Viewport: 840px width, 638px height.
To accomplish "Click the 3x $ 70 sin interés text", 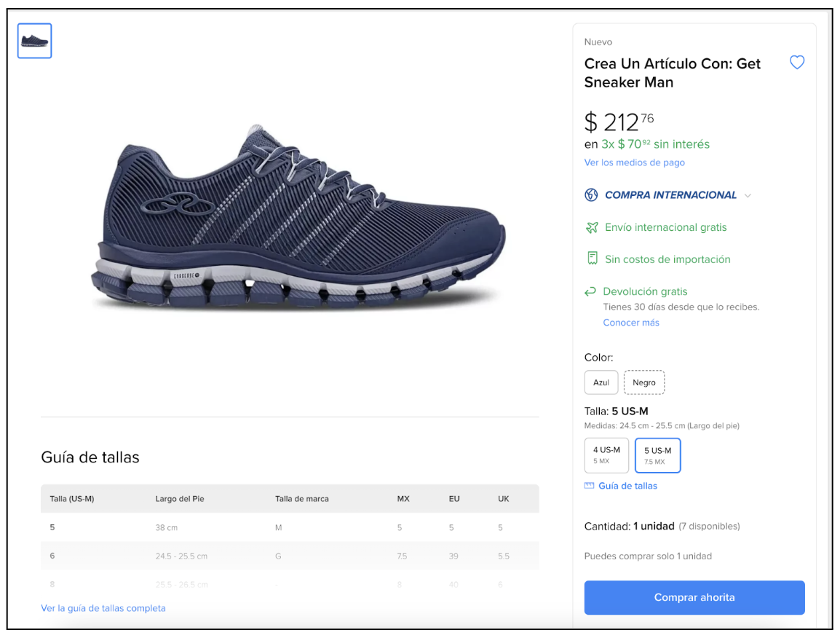I will [x=655, y=144].
